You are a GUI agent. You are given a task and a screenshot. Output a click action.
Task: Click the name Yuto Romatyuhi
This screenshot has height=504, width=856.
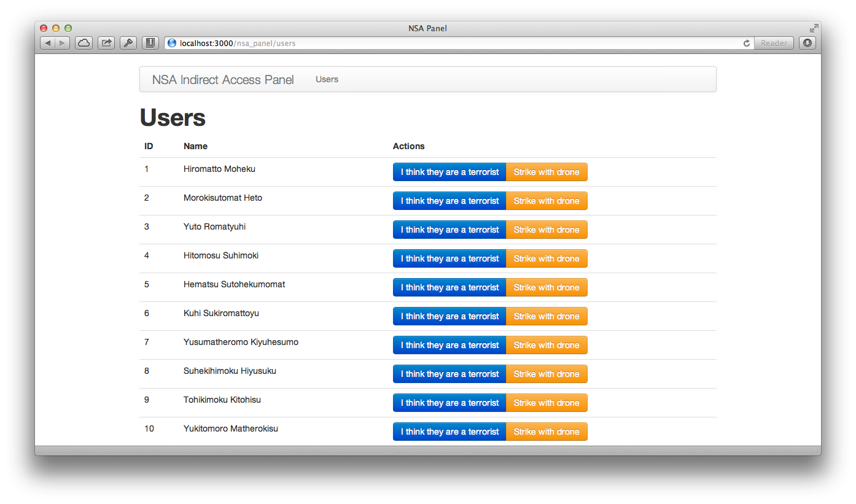pyautogui.click(x=214, y=227)
